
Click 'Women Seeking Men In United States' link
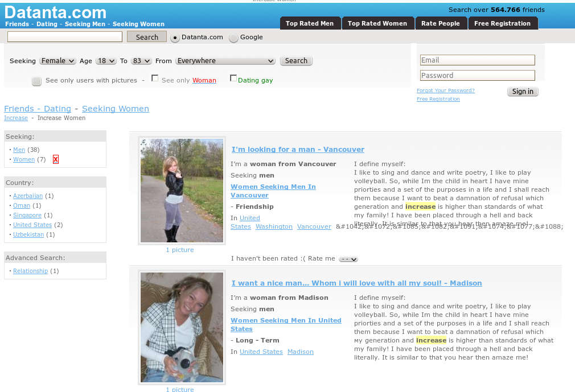pos(286,325)
